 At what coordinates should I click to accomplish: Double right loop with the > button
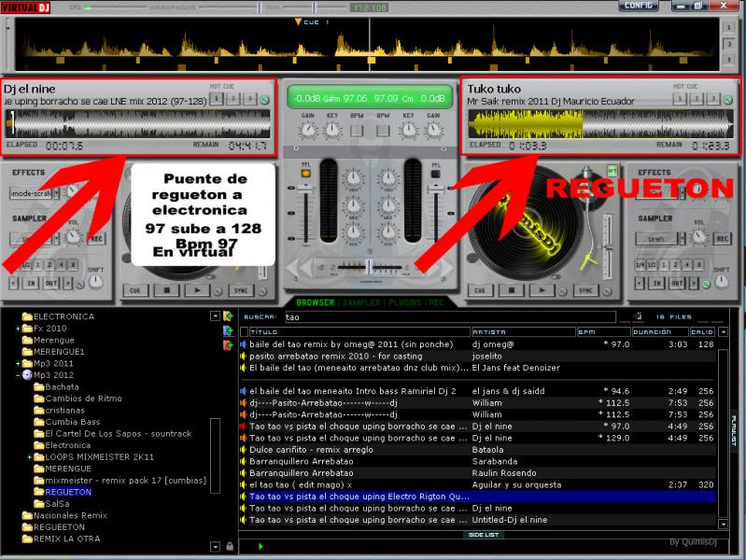(694, 283)
